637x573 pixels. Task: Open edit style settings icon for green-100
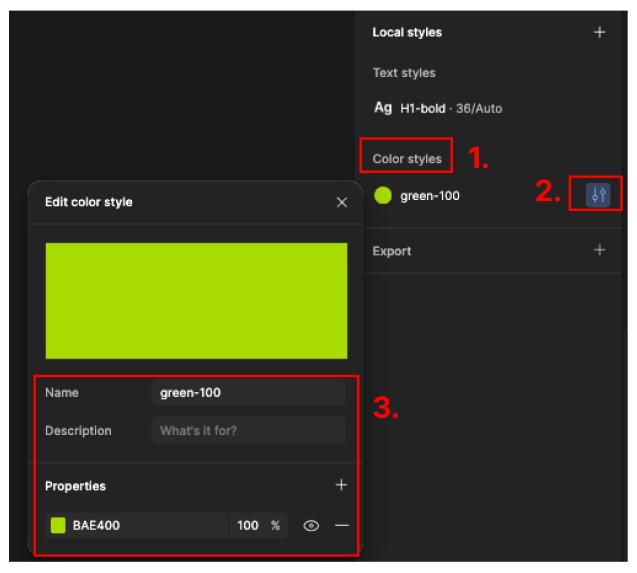pos(598,195)
